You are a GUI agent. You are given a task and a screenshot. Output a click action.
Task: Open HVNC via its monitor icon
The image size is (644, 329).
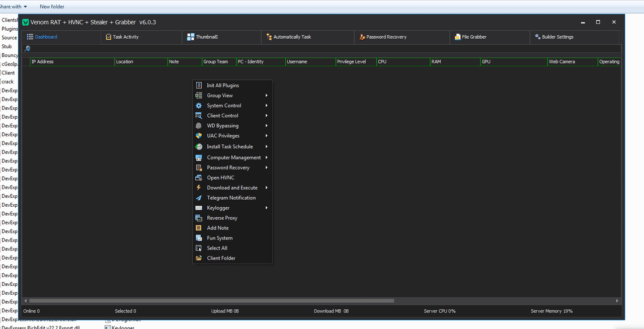(x=199, y=177)
